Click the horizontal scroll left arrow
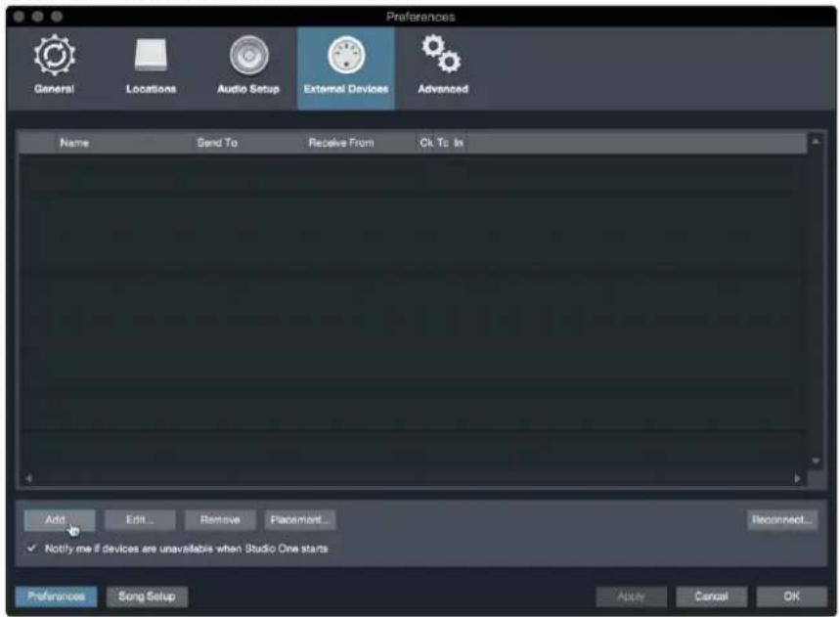The image size is (840, 617). (29, 478)
